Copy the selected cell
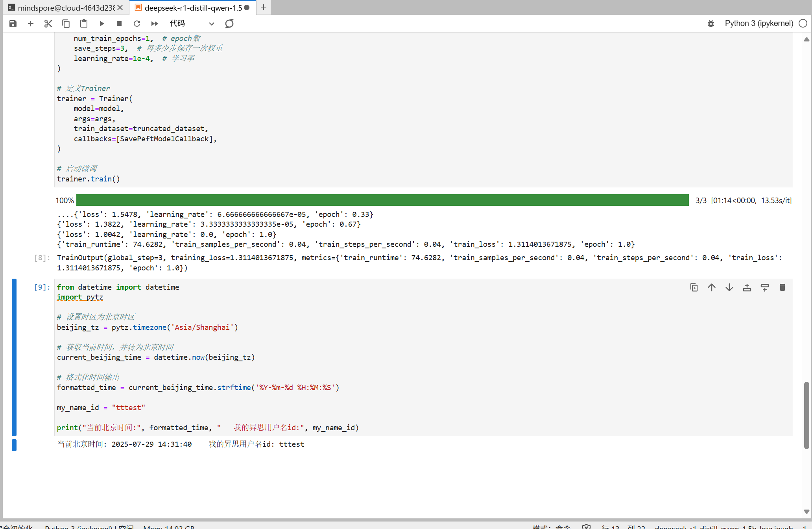This screenshot has height=529, width=812. click(x=66, y=24)
